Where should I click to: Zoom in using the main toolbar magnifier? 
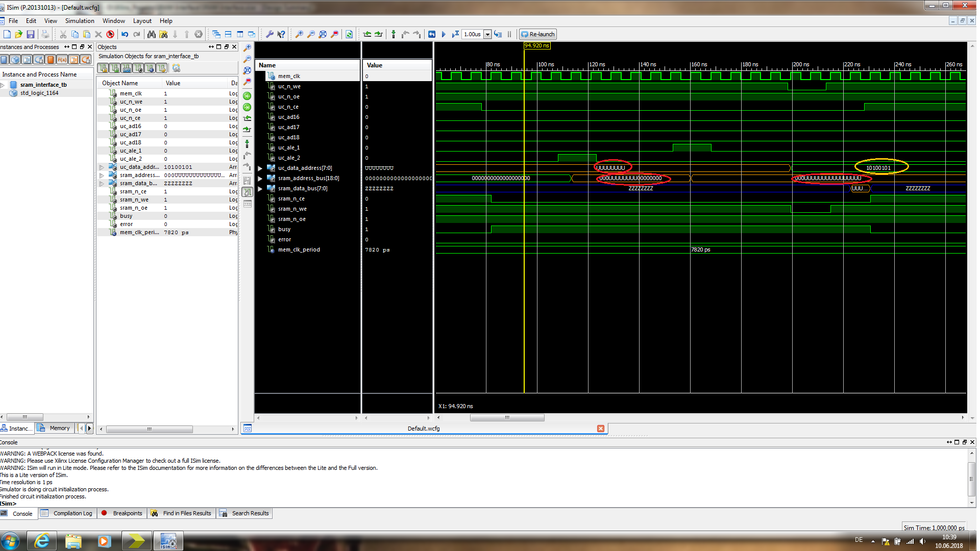[299, 34]
